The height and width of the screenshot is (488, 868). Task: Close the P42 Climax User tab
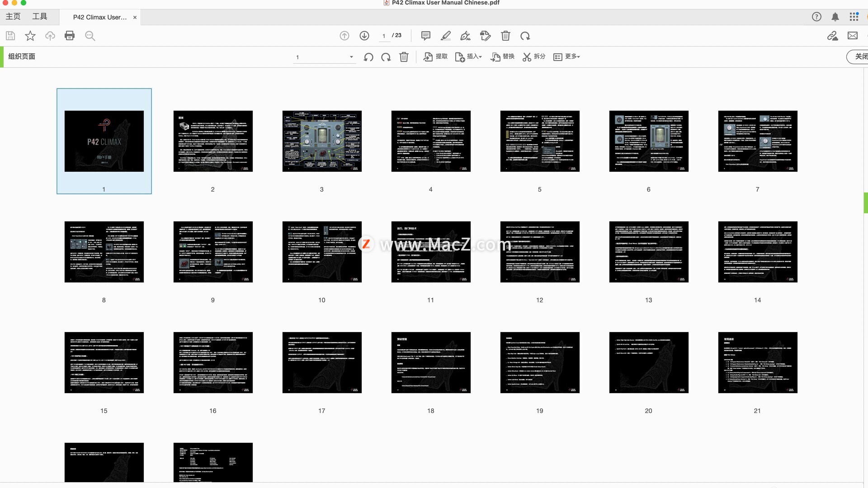135,17
